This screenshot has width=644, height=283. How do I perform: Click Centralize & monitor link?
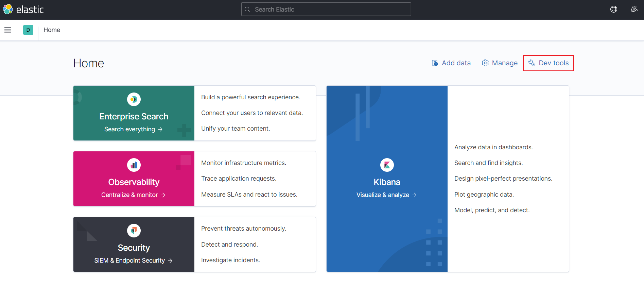[x=133, y=195]
